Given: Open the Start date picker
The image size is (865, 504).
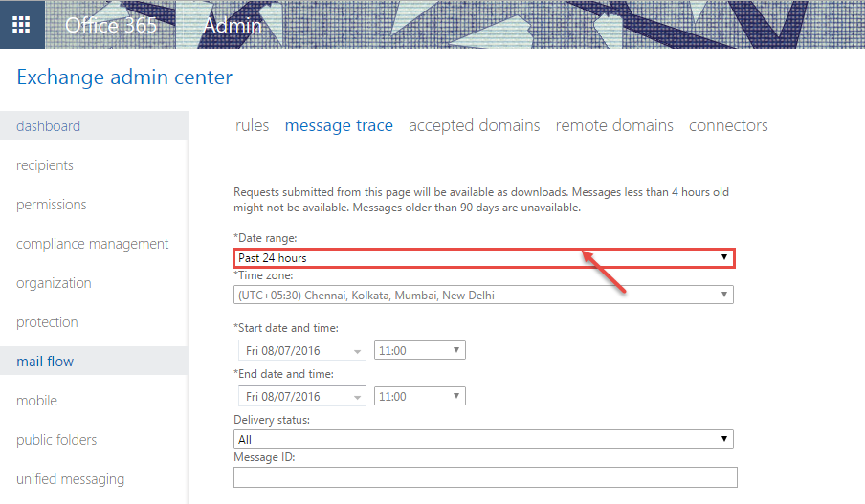Looking at the screenshot, I should (301, 351).
